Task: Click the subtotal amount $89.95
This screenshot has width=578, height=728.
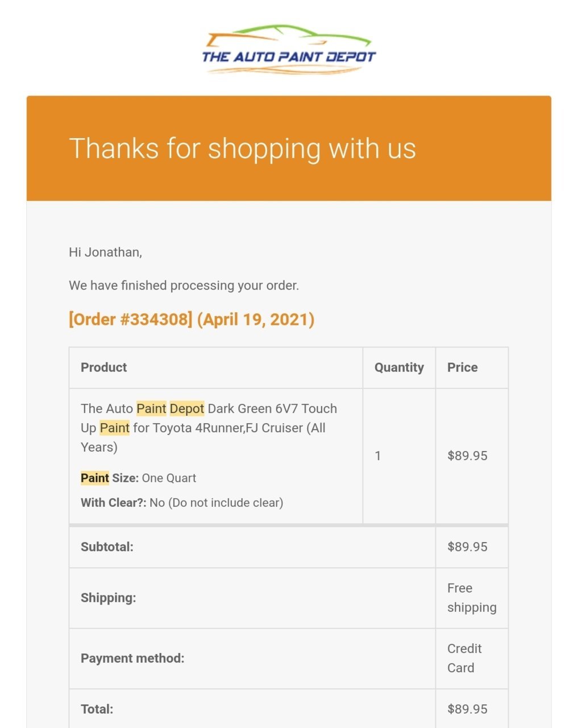Action: click(468, 547)
